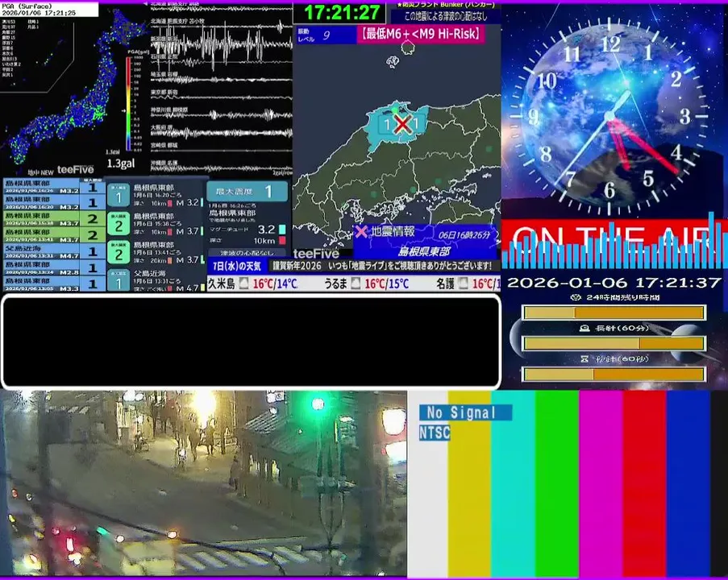Open the 父島近海 M4.7 history row

pyautogui.click(x=54, y=251)
